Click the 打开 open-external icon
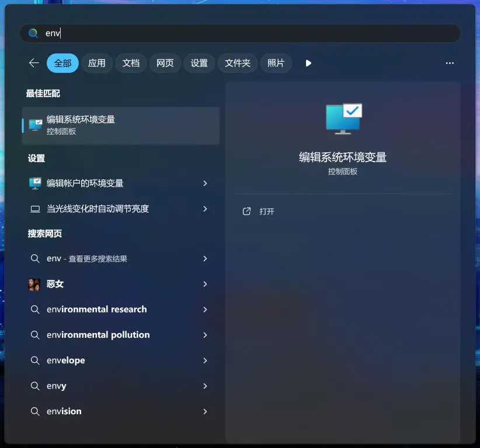 point(246,211)
